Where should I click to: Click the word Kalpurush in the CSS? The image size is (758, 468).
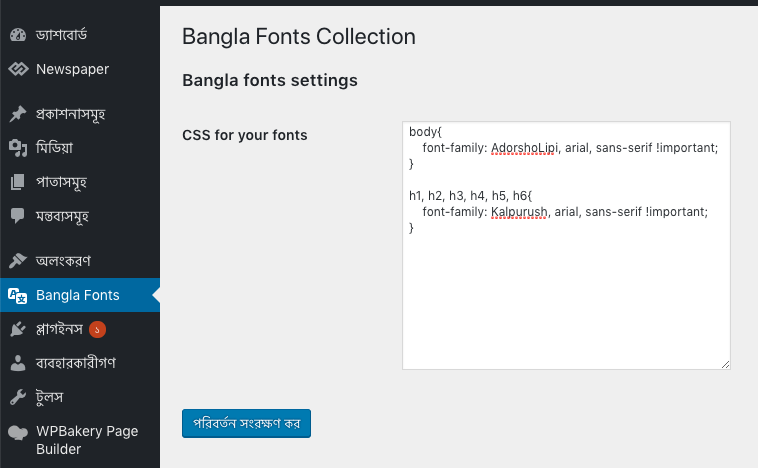[519, 212]
